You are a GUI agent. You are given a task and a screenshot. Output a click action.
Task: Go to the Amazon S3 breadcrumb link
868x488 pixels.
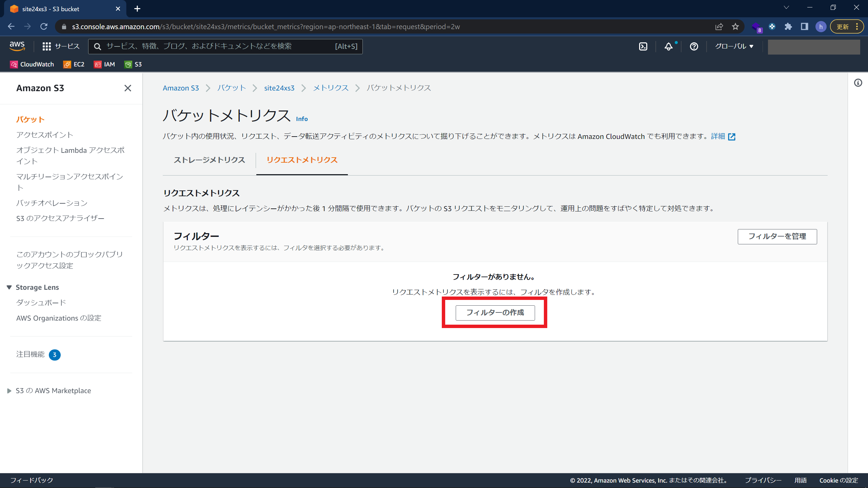click(181, 88)
